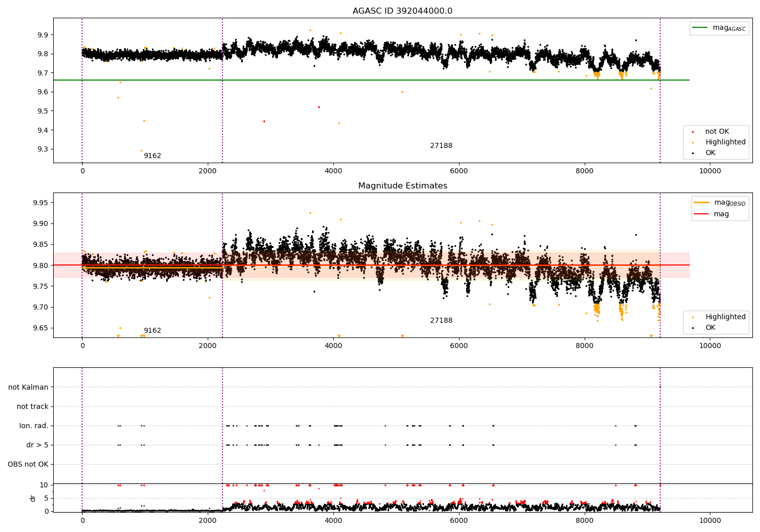Click the 'dr > 5' axis label
Screen dimensions: 760x532
click(x=37, y=445)
